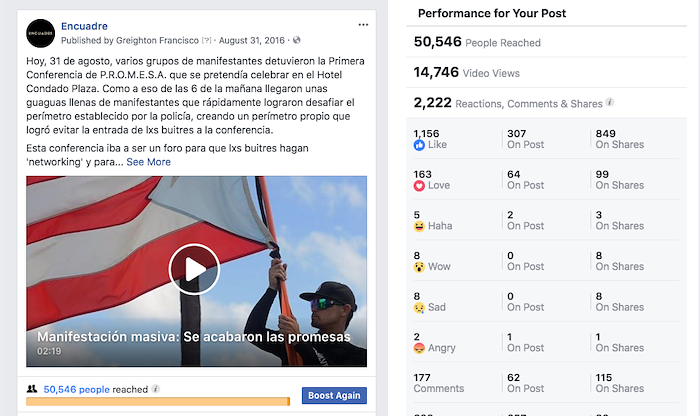This screenshot has width=700, height=416.
Task: Click the August 31, 2016 timestamp
Action: pos(252,41)
